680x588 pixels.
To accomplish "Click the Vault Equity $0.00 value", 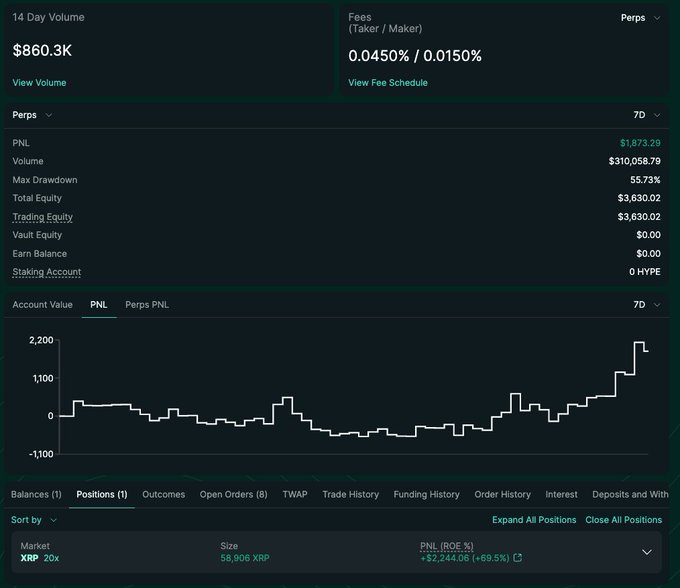I will coord(648,235).
